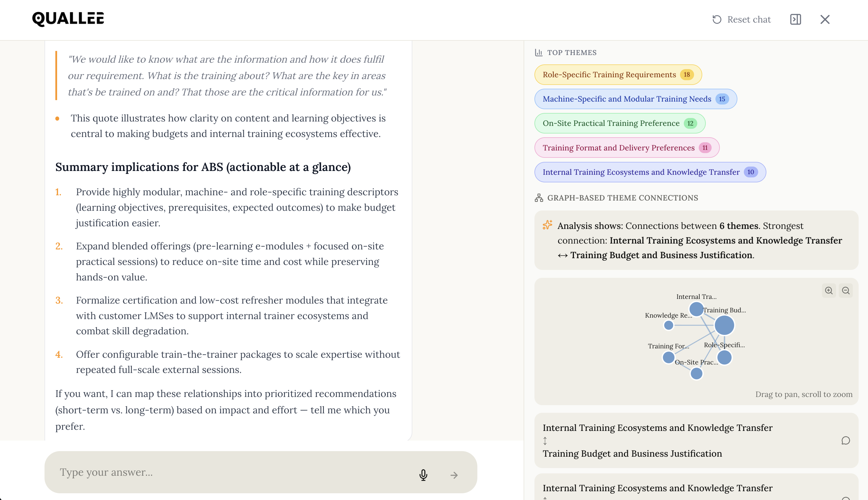
Task: Close the Quallee chat window
Action: click(x=825, y=20)
